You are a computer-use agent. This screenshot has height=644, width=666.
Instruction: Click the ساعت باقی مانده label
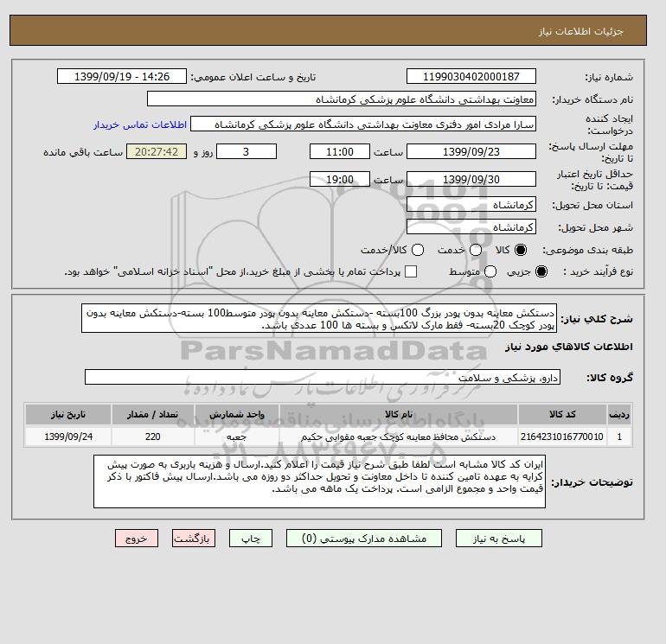pyautogui.click(x=83, y=152)
